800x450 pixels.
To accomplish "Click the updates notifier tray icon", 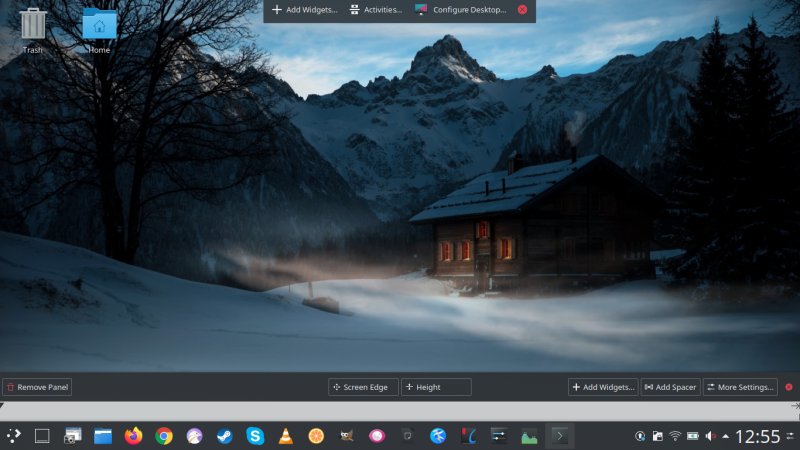I will click(x=640, y=436).
